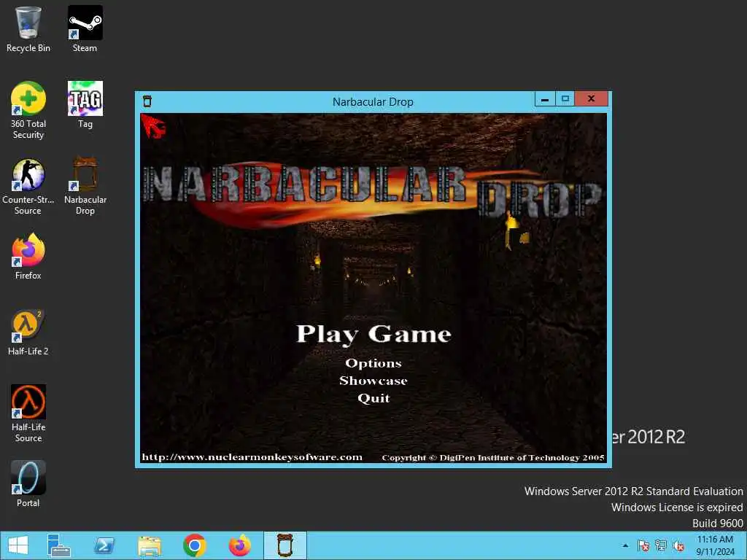This screenshot has width=747, height=560.
Task: Maximize the Narbacular Drop window
Action: click(x=565, y=99)
